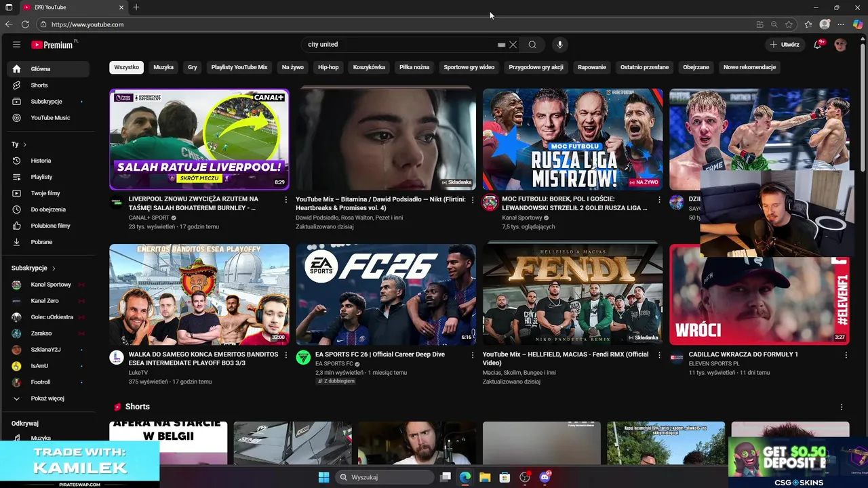Play the SALAH RATUJE LIVERPOOL thumbnail
The image size is (868, 488).
199,140
